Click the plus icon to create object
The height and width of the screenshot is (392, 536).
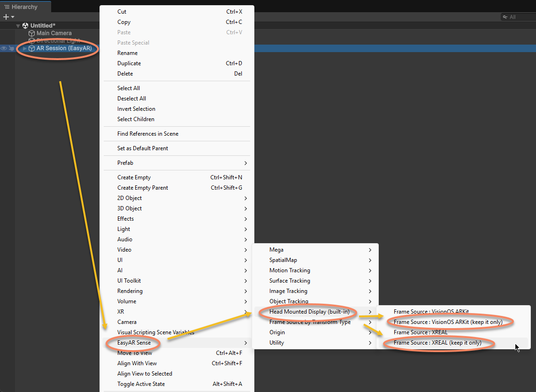[6, 17]
